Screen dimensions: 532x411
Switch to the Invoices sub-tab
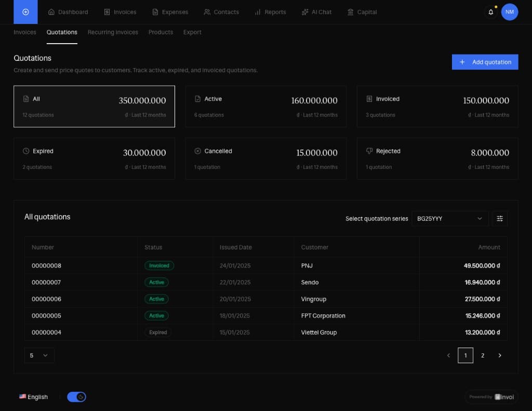(25, 32)
